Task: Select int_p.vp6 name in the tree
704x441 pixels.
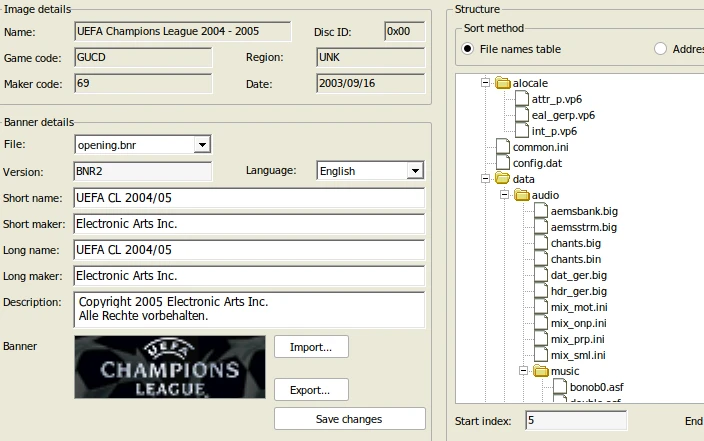Action: (554, 131)
